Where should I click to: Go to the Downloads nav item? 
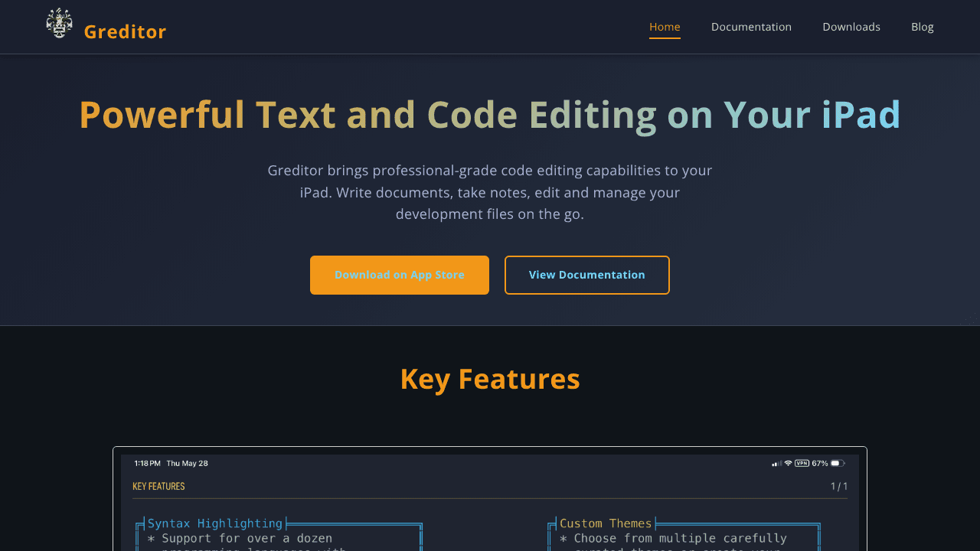click(851, 27)
